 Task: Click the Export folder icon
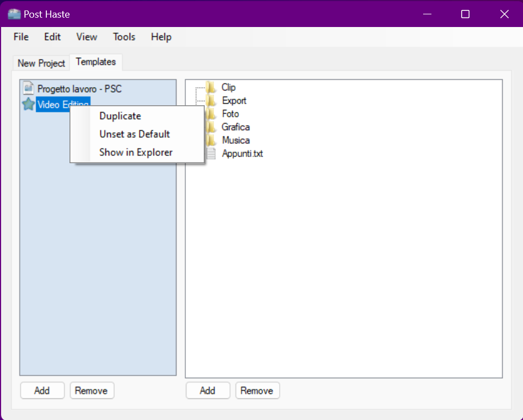pyautogui.click(x=210, y=100)
